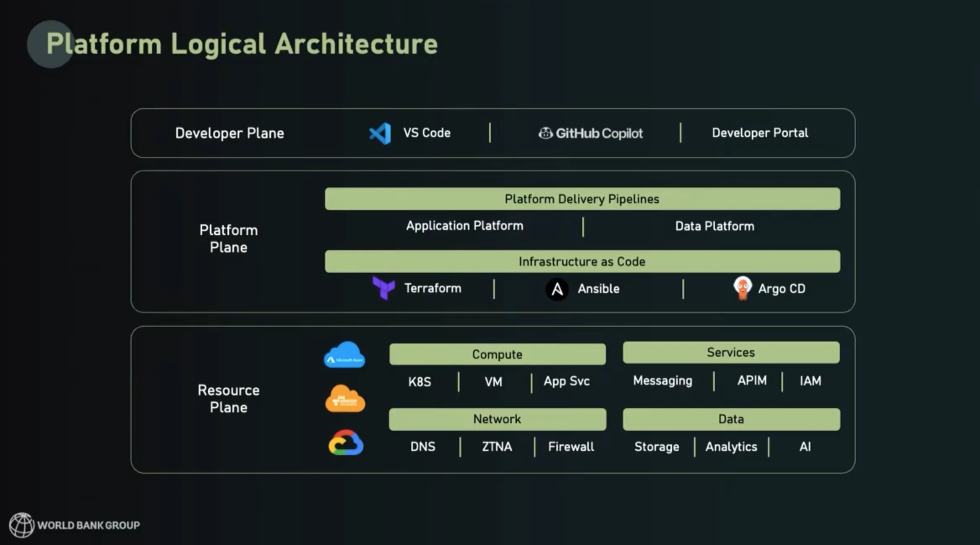Open the Compute section header
The width and height of the screenshot is (980, 545).
pyautogui.click(x=497, y=354)
